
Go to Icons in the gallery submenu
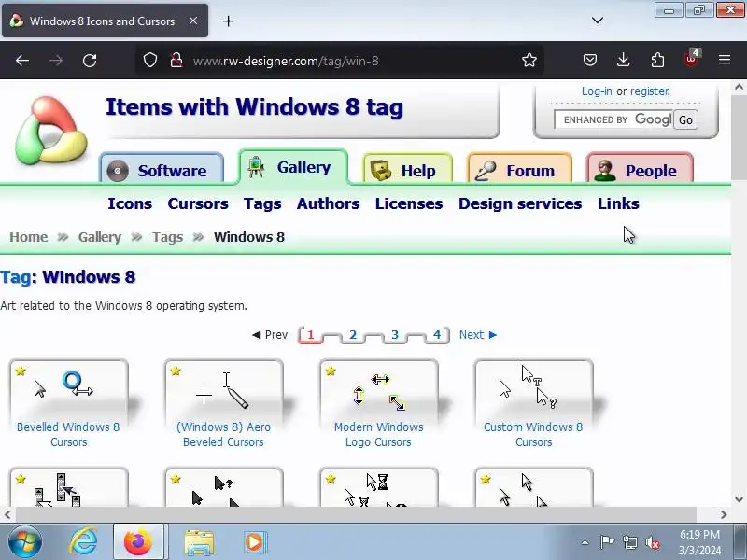[x=130, y=203]
